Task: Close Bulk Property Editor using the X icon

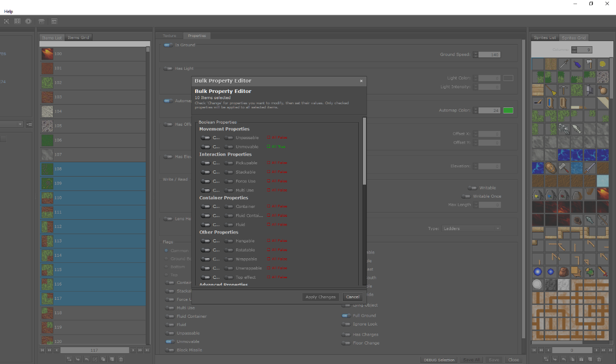Action: pos(361,81)
